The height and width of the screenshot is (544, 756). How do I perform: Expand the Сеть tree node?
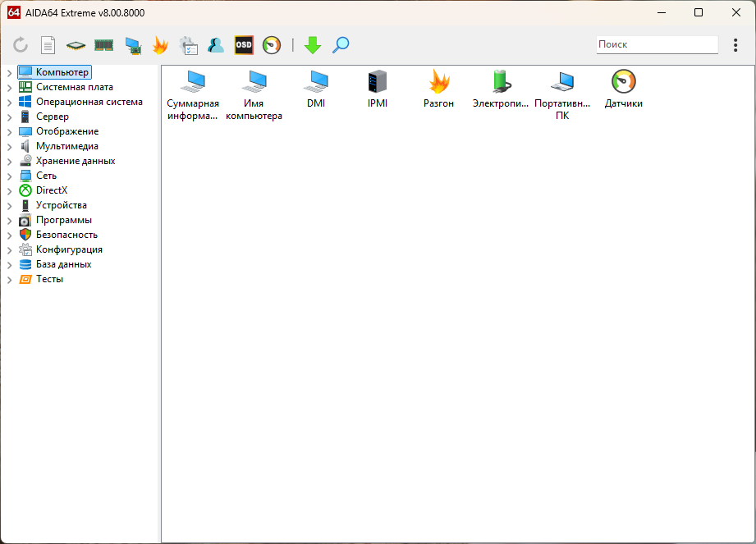point(9,176)
